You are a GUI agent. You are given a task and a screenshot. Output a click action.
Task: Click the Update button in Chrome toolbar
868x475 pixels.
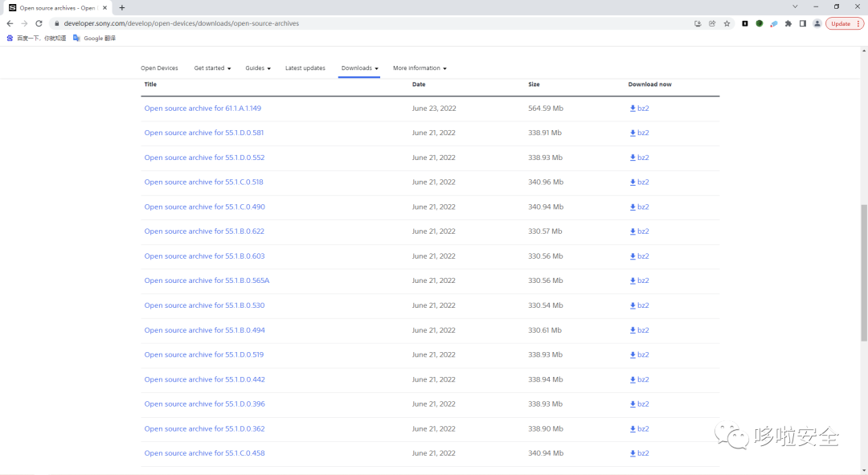[x=845, y=23]
